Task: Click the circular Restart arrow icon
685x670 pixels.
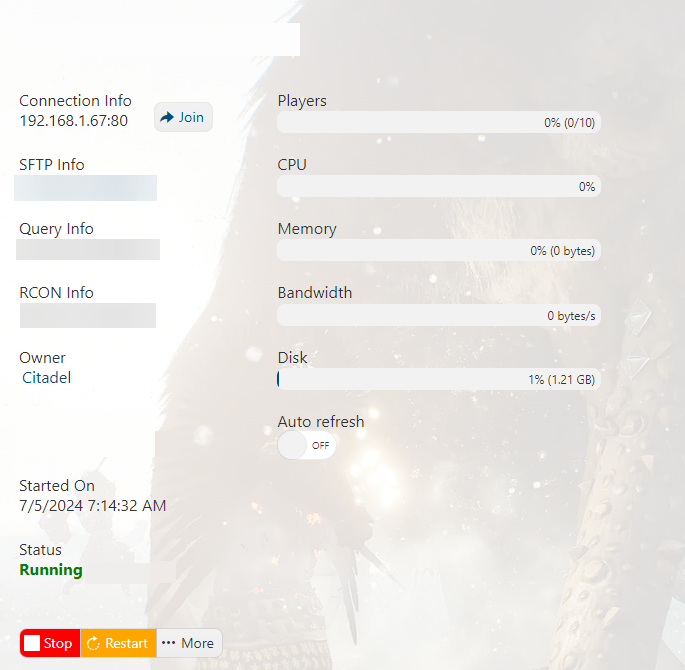Action: pos(94,643)
